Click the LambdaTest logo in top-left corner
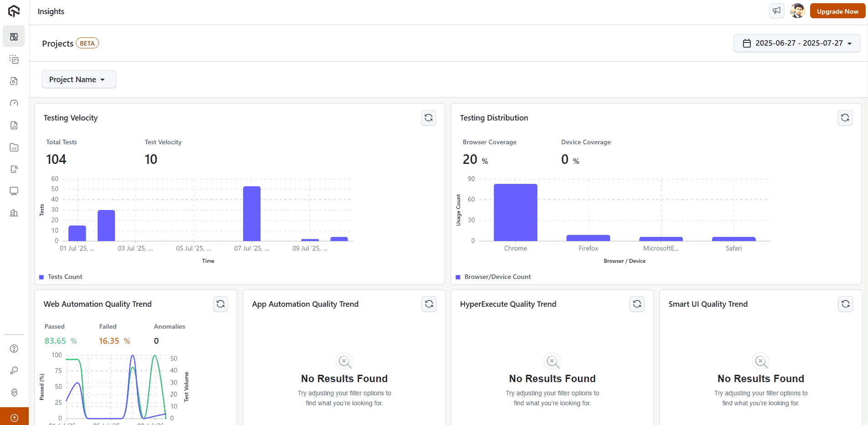 (14, 11)
